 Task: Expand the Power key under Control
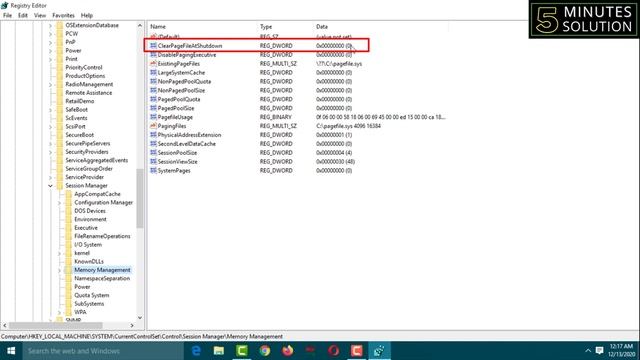point(51,51)
